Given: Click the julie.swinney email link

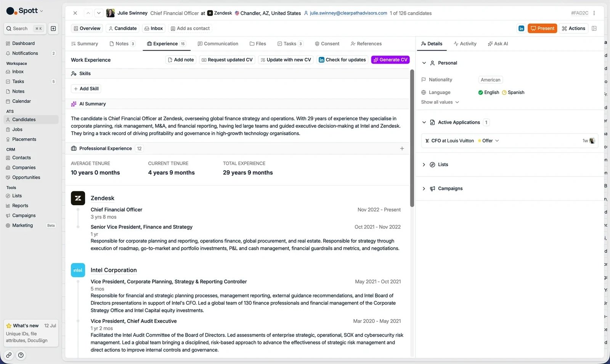Looking at the screenshot, I should point(348,13).
